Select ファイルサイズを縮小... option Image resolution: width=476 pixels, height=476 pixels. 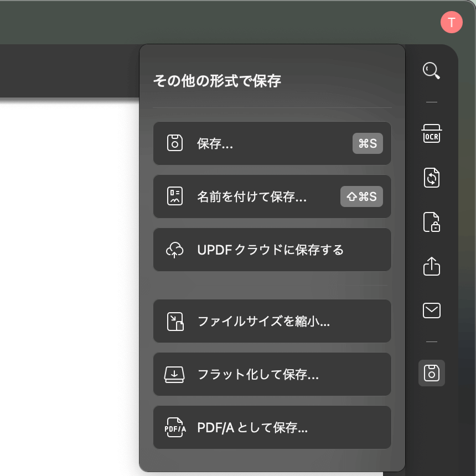[x=272, y=321]
